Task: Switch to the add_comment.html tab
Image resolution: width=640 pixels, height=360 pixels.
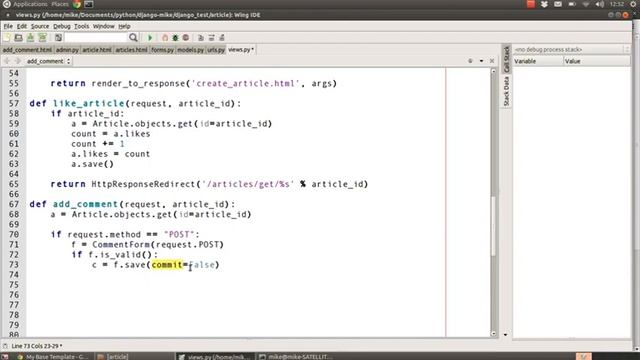Action: click(27, 50)
